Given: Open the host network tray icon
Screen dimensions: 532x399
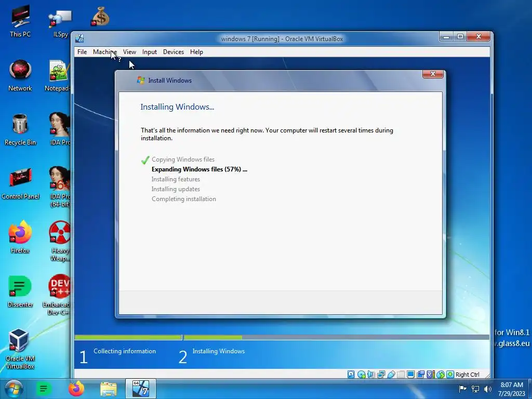Looking at the screenshot, I should click(475, 389).
